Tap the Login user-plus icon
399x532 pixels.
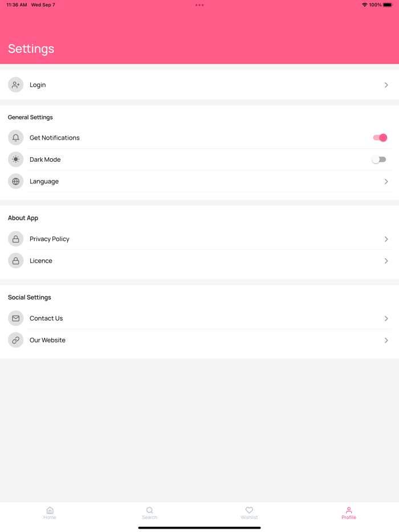click(x=16, y=85)
